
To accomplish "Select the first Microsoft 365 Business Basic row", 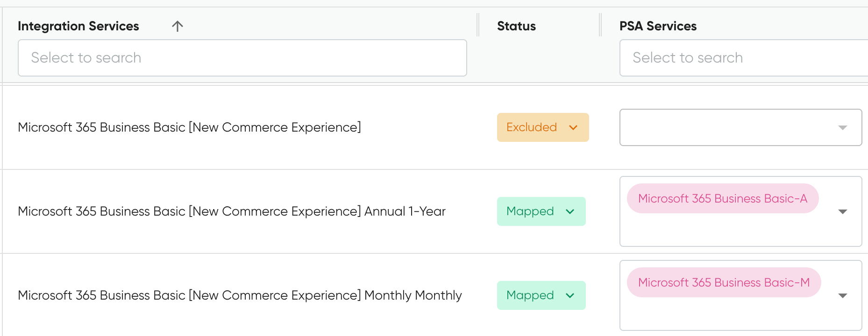I will click(x=189, y=127).
